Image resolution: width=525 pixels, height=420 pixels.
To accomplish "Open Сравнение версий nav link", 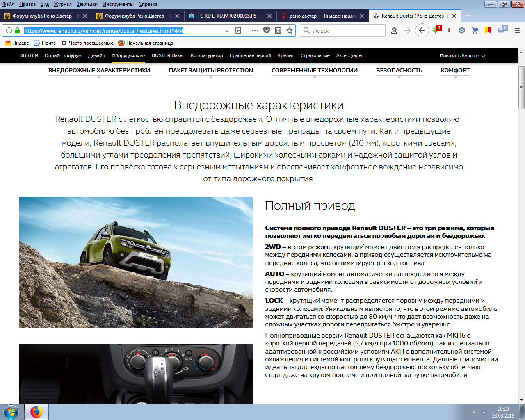I will point(250,55).
